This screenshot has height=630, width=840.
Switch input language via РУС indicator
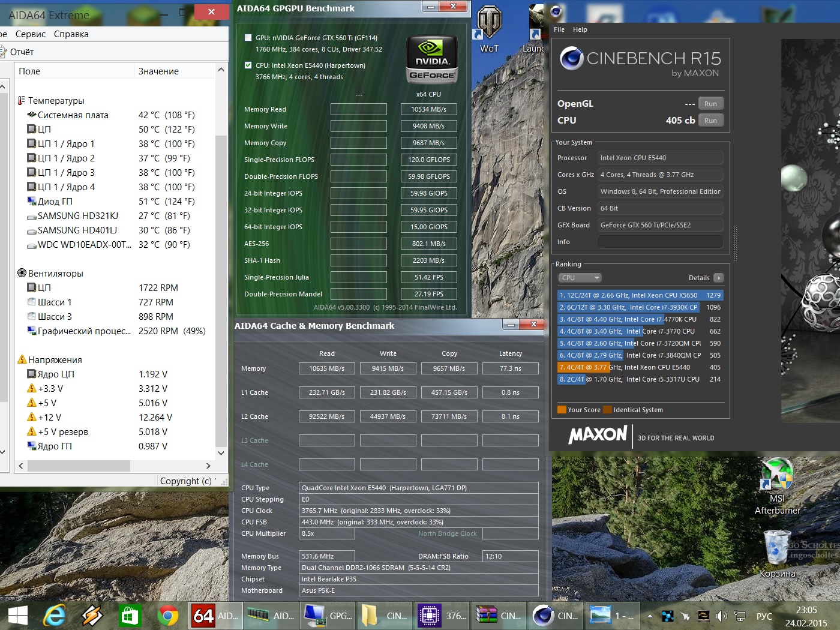click(x=764, y=616)
